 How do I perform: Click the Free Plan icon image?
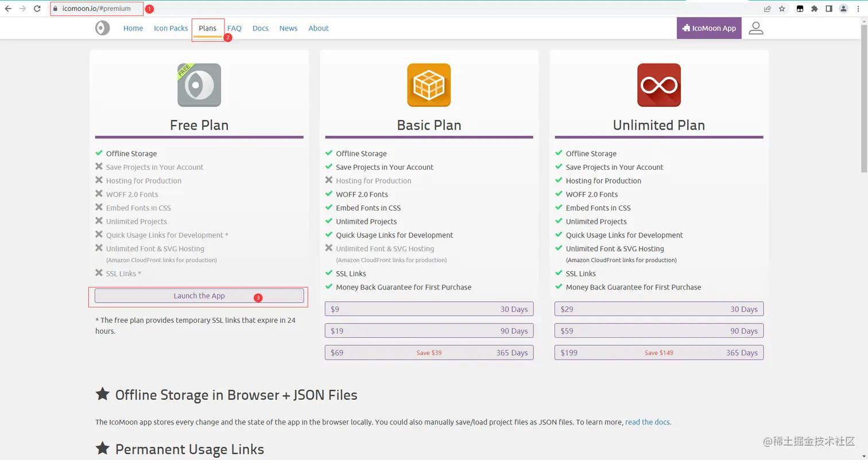[x=199, y=85]
